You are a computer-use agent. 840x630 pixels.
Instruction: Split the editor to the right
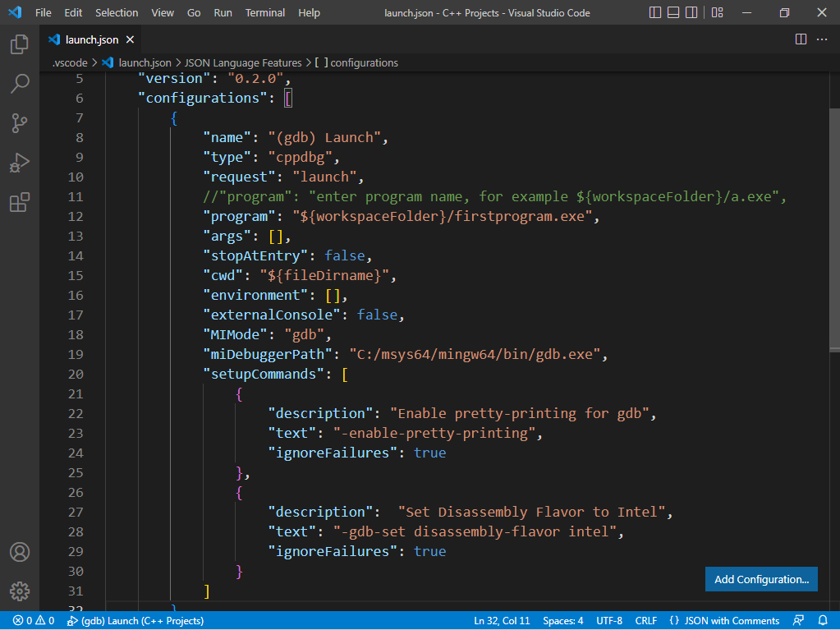coord(801,39)
